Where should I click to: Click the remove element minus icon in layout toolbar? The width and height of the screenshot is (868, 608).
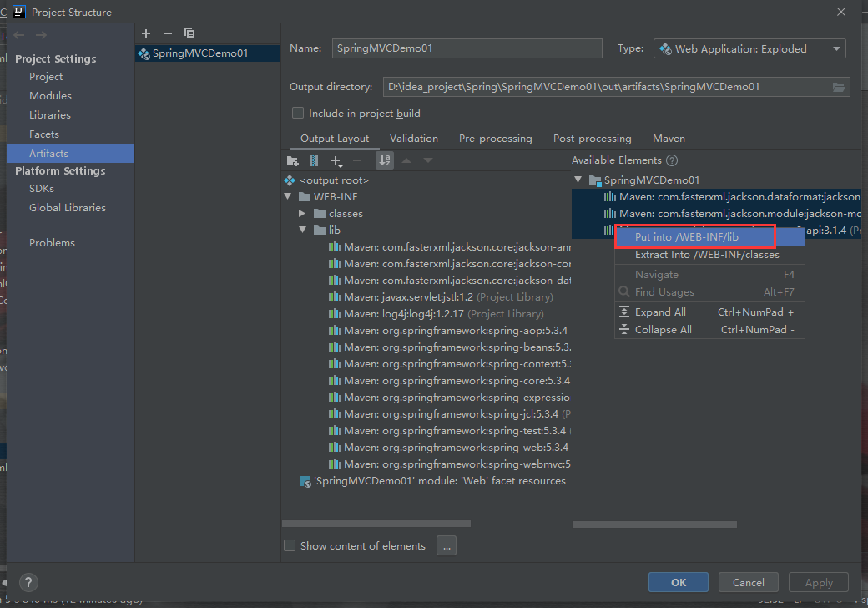click(x=357, y=160)
